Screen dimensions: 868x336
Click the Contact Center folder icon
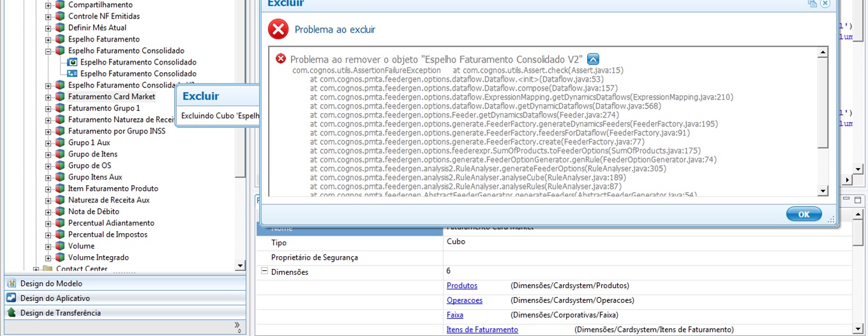(48, 269)
